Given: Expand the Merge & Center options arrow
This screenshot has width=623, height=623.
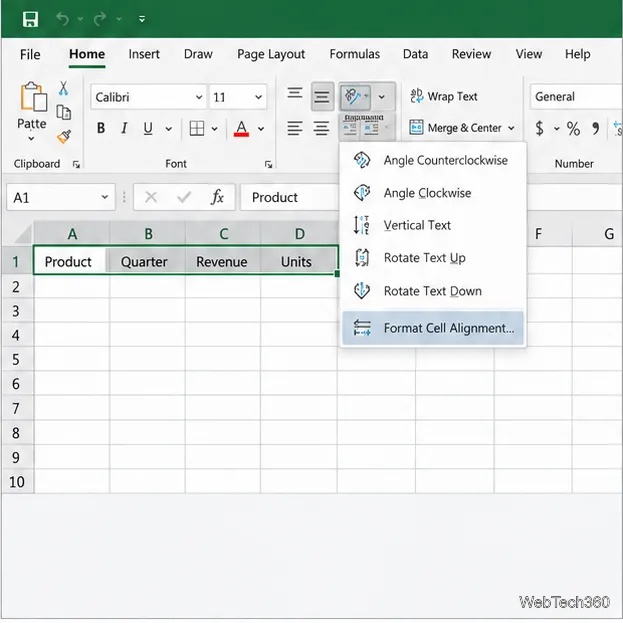Looking at the screenshot, I should tap(511, 128).
